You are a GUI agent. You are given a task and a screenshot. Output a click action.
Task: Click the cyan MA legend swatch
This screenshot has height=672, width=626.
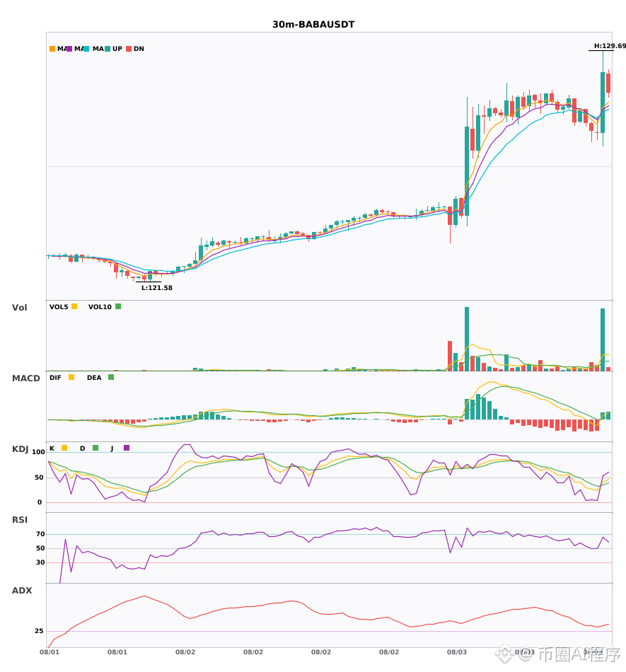click(x=86, y=49)
